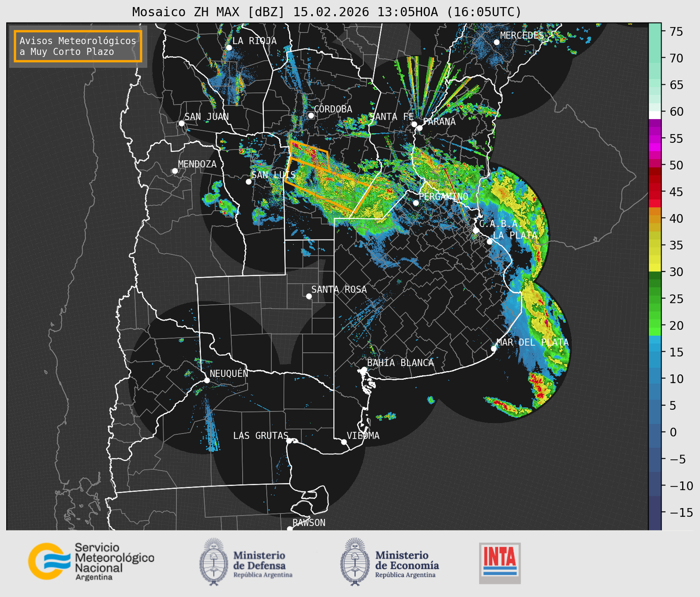The height and width of the screenshot is (597, 700).
Task: Click the CÓRDOBA city marker dot
Action: tap(311, 115)
